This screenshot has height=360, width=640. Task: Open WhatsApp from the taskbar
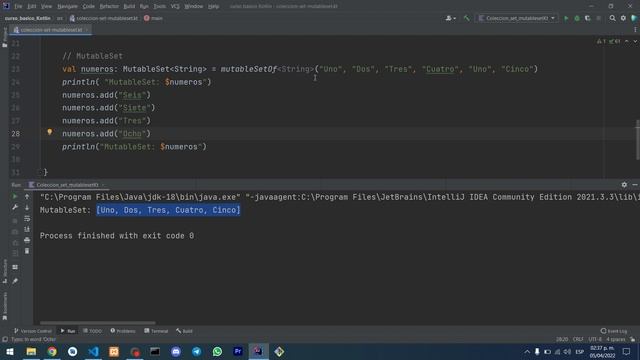[x=217, y=351]
